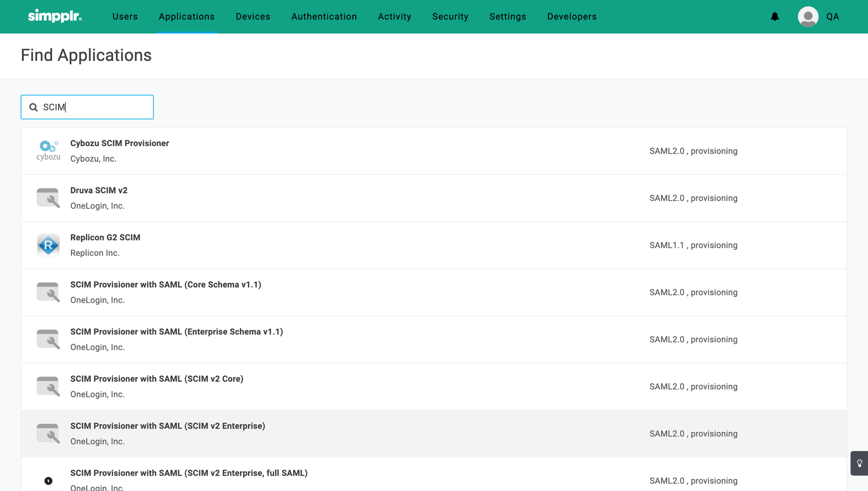
Task: Click the lightbulb help icon
Action: [x=859, y=463]
